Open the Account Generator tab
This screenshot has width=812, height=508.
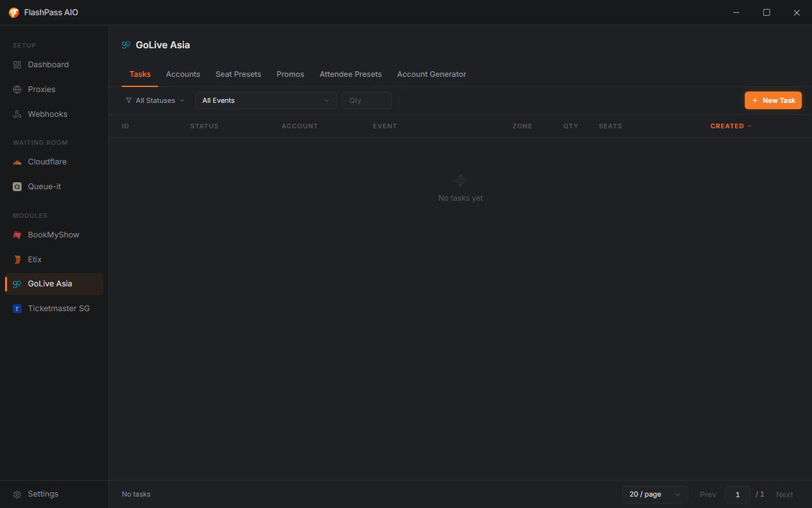pyautogui.click(x=431, y=74)
